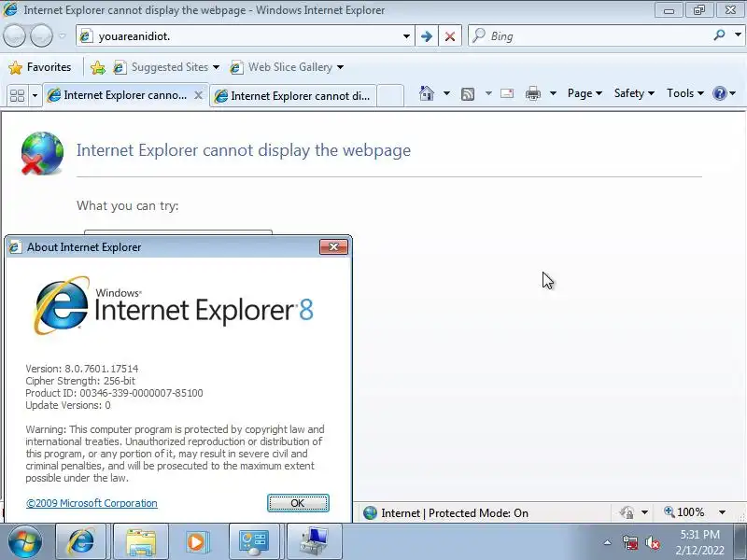Screen dimensions: 747x560
Task: Click the search magnifier button
Action: tap(719, 35)
